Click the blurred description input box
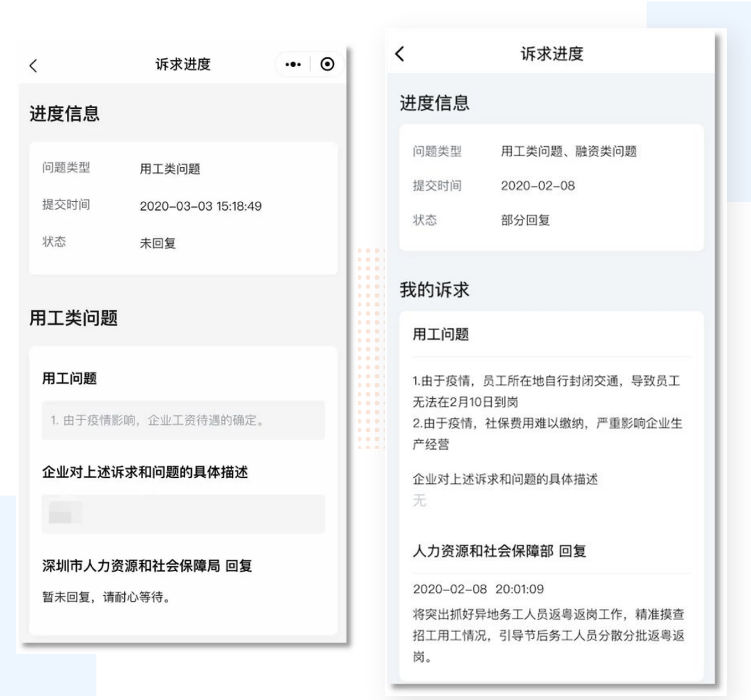The image size is (751, 700). coord(183,514)
